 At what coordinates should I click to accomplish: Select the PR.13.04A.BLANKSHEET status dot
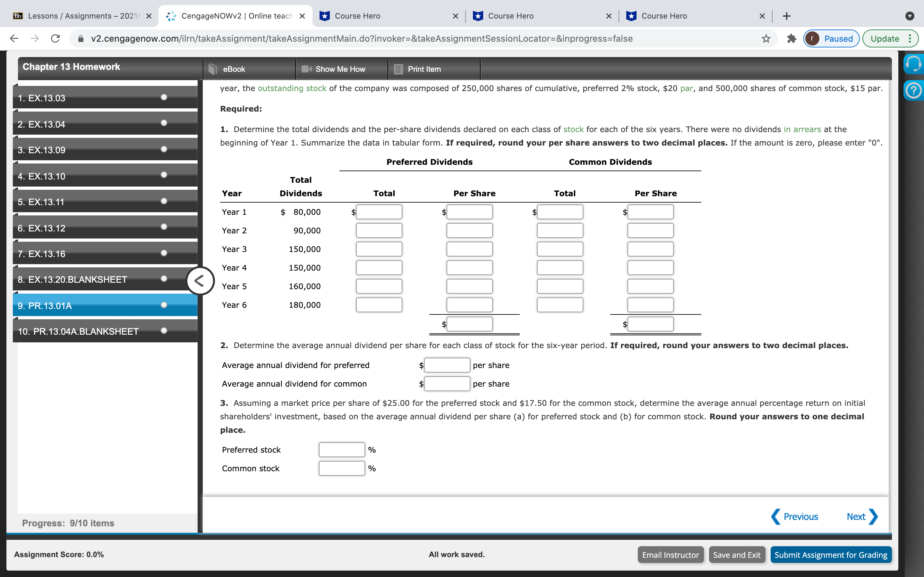pyautogui.click(x=164, y=330)
